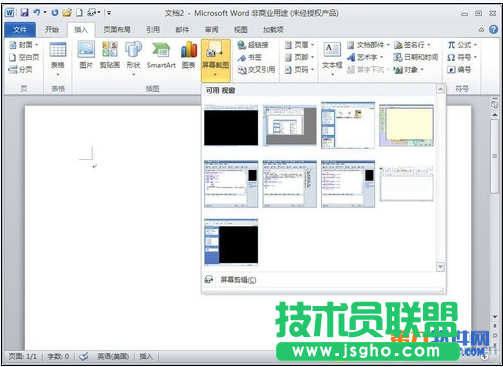The image size is (503, 367).
Task: Select the yellow-background window thumbnail
Action: click(x=406, y=125)
